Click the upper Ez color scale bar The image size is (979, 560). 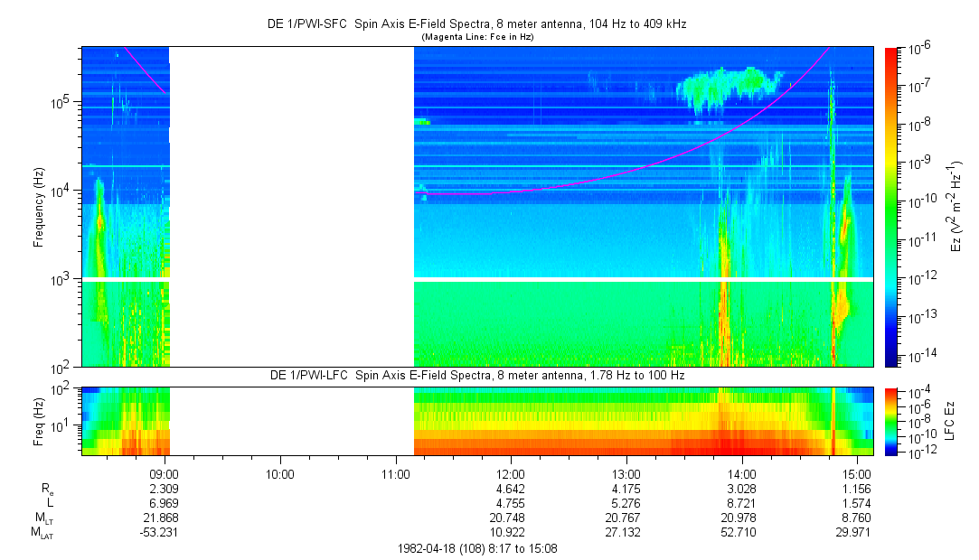(x=892, y=207)
